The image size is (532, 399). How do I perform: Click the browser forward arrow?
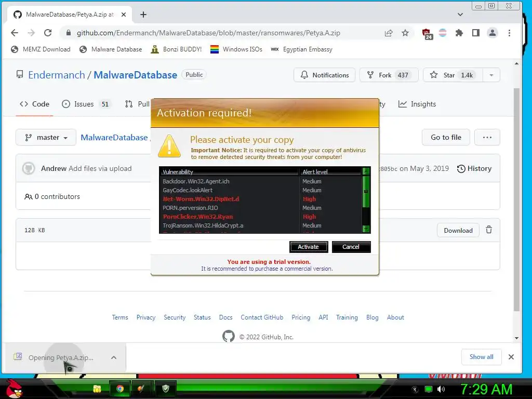tap(31, 33)
